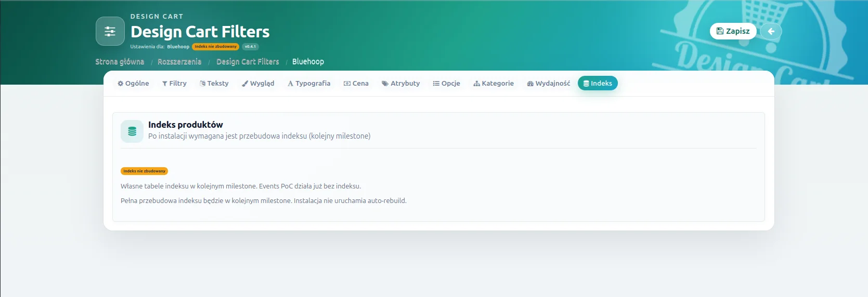The height and width of the screenshot is (297, 868).
Task: Click the Design Cart Filters breadcrumb link
Action: pos(248,61)
